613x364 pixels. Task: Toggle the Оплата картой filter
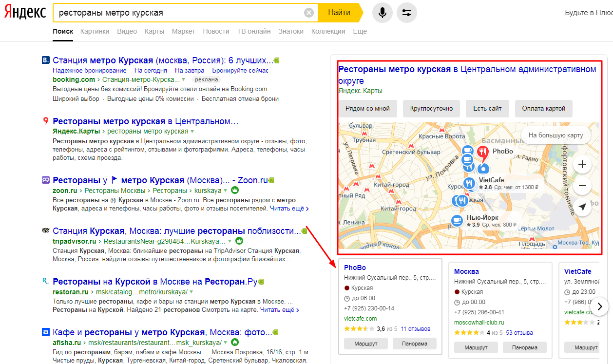[544, 109]
